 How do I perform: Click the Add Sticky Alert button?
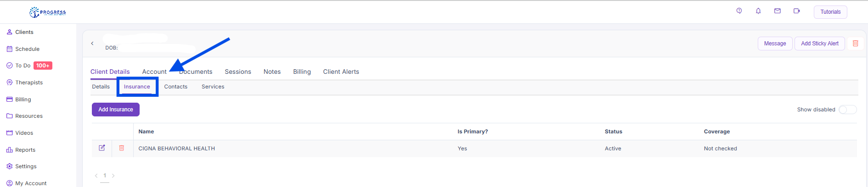pos(819,44)
